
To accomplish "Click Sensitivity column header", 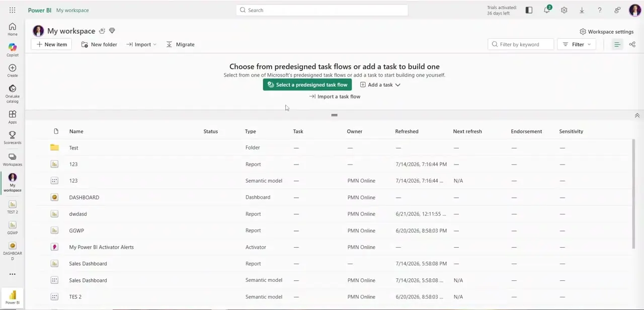I will pyautogui.click(x=571, y=131).
